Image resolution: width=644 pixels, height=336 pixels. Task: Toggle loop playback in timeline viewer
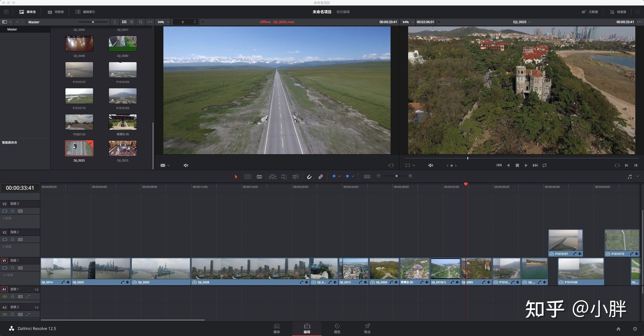click(x=544, y=165)
